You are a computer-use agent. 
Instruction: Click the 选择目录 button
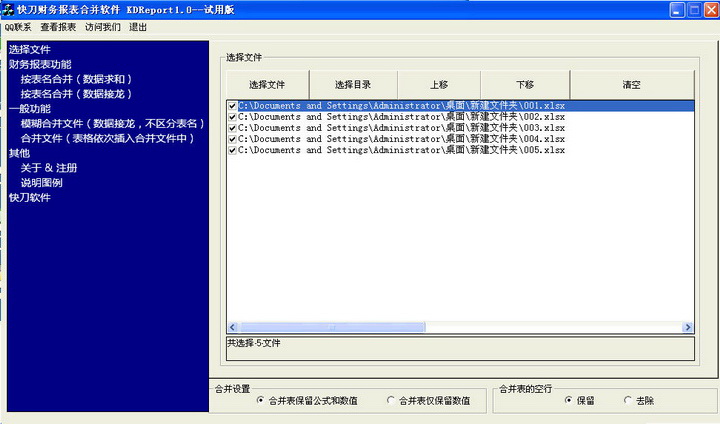[353, 85]
